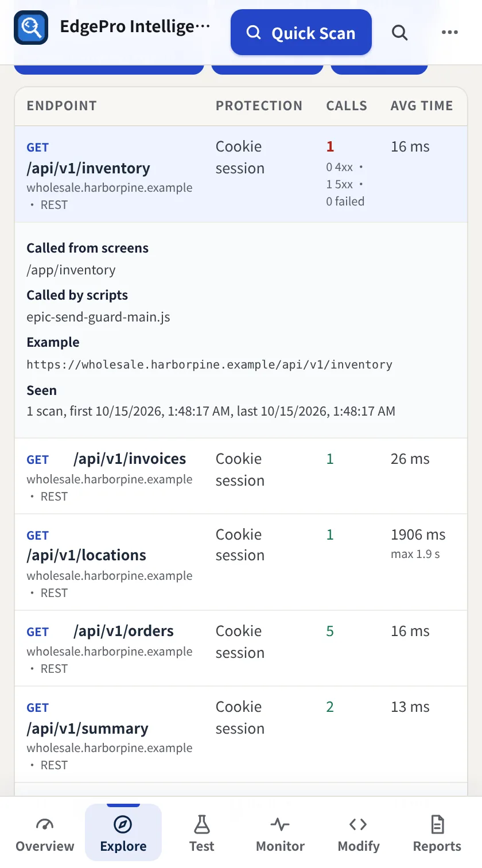Switch to the Overview tab label
Image resolution: width=482 pixels, height=868 pixels.
click(45, 846)
